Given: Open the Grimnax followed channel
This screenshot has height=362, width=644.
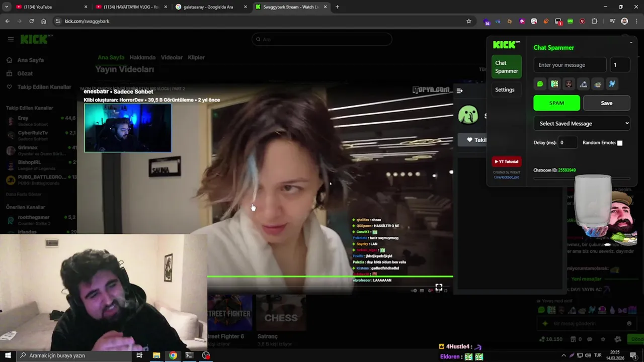Looking at the screenshot, I should (40, 150).
